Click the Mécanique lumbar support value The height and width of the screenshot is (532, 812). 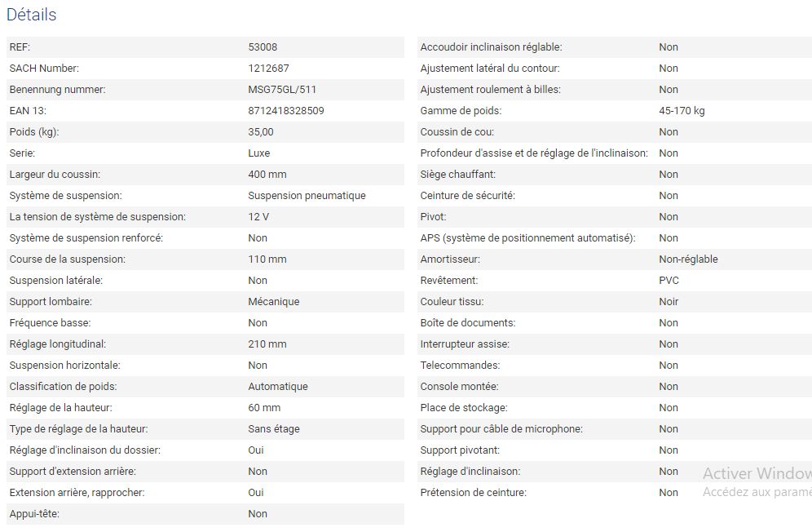click(273, 302)
